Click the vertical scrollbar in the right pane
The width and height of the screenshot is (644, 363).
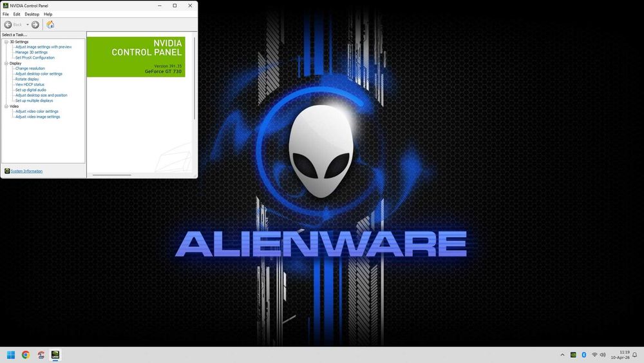tap(194, 78)
